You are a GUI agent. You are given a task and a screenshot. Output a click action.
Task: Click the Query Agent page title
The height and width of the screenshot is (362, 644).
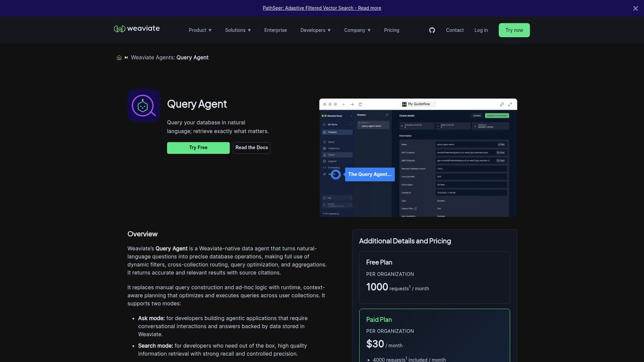pyautogui.click(x=197, y=104)
